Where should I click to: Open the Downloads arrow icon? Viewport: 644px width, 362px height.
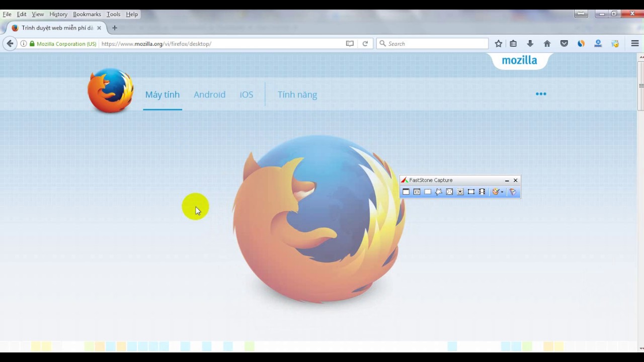[x=530, y=44]
